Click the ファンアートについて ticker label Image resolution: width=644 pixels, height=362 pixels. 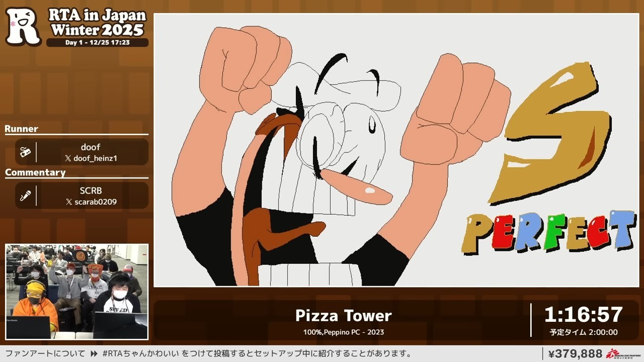[45, 353]
